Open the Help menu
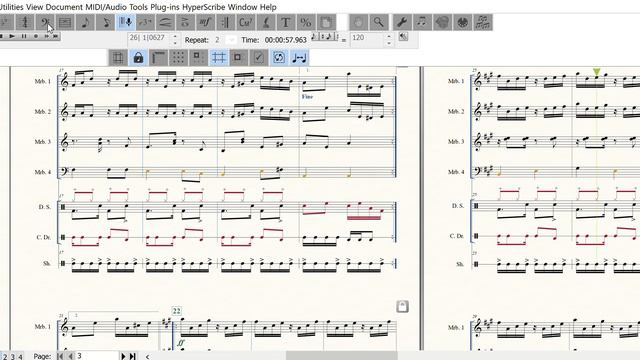Image resolution: width=640 pixels, height=360 pixels. point(268,7)
